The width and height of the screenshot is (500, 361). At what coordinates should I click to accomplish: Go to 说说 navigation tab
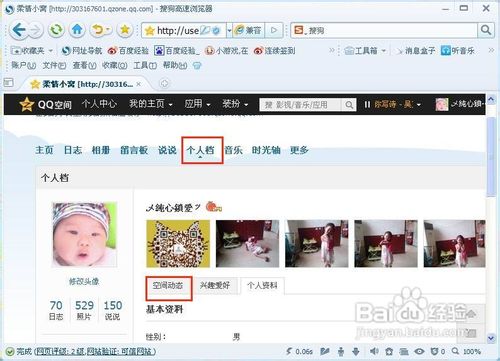[x=167, y=150]
